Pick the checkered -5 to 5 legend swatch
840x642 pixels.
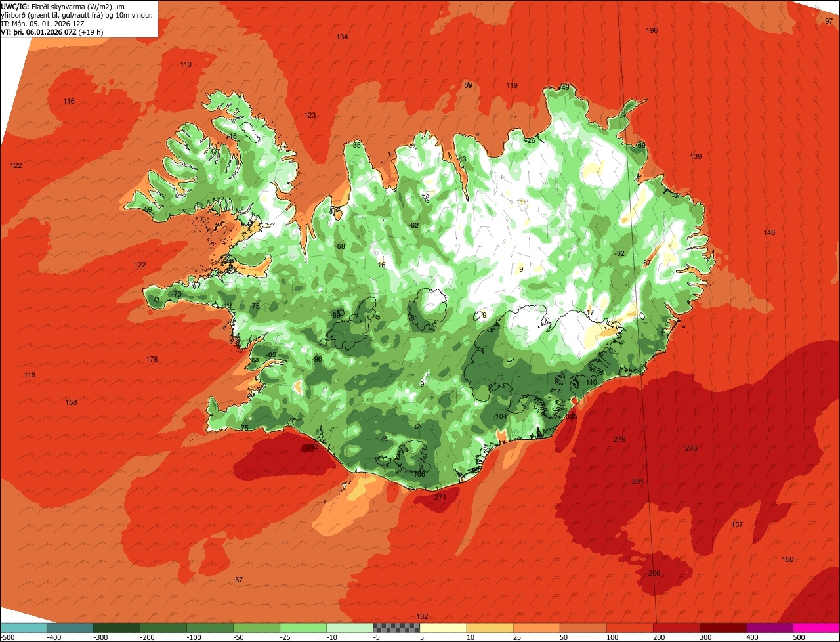(x=396, y=628)
